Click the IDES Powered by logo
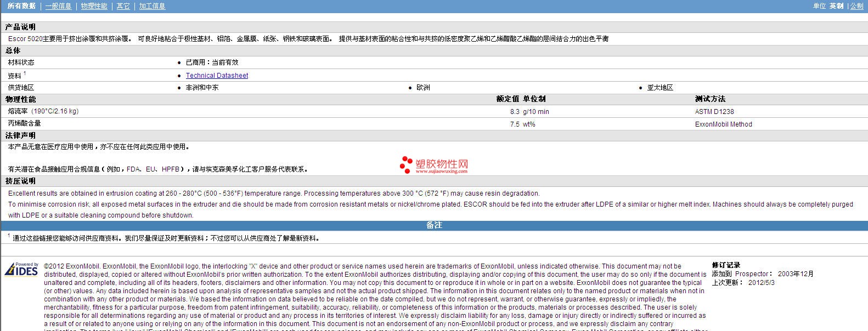The image size is (868, 331). point(21,269)
